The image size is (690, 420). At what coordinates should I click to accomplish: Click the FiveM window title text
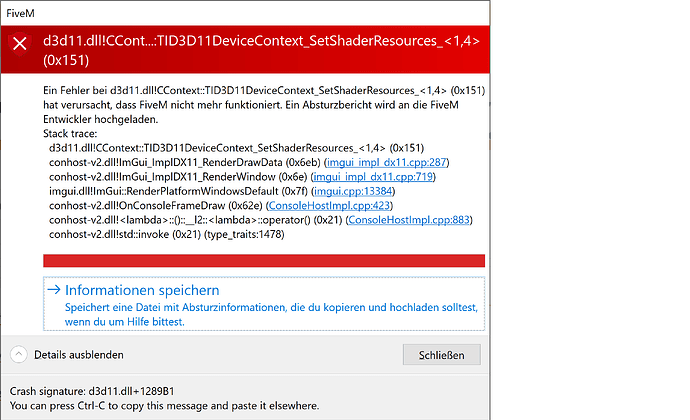(x=20, y=14)
